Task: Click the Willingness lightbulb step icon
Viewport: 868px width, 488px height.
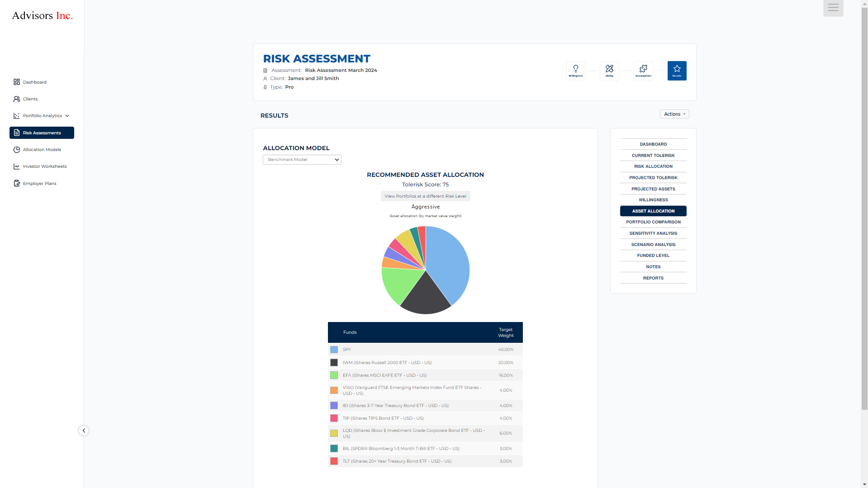Action: 575,71
